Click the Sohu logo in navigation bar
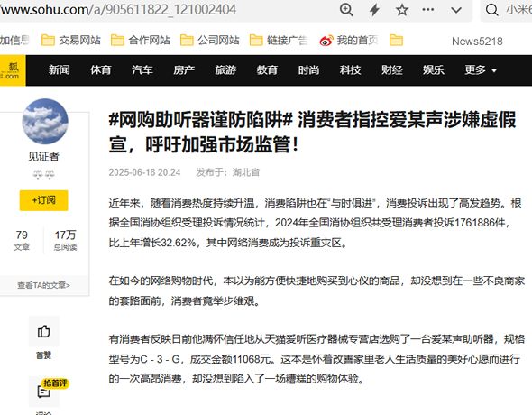Viewport: 532px width, 415px height. (13, 70)
